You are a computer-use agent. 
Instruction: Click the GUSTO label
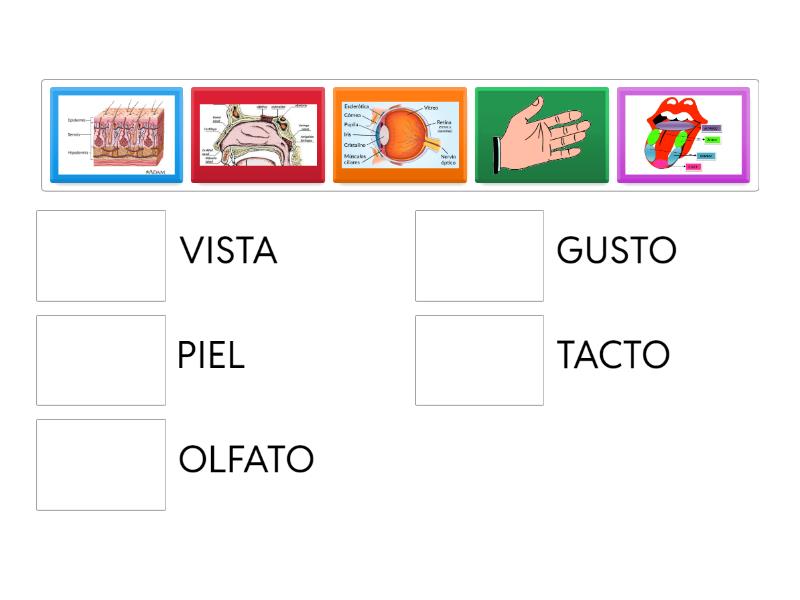click(617, 251)
